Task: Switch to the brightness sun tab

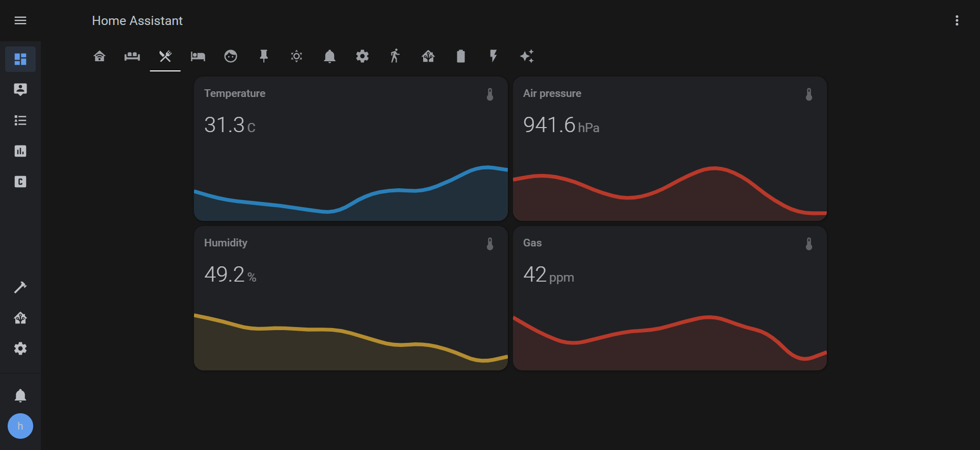Action: (x=297, y=56)
